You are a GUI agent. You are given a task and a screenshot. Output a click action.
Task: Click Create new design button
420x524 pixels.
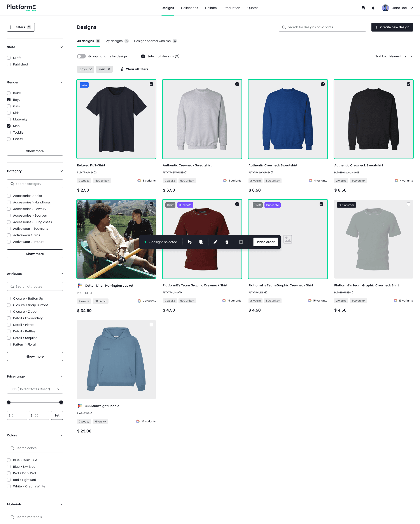click(392, 27)
